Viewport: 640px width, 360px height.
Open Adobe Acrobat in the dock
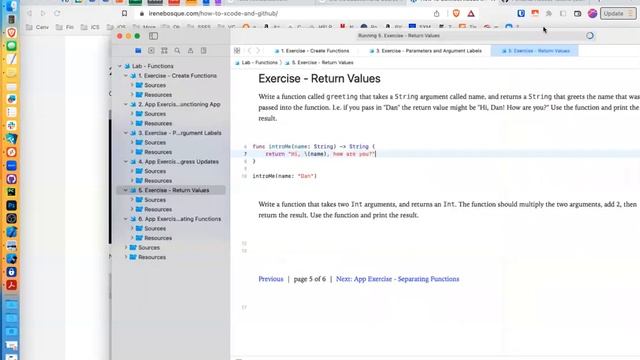(x=11, y=285)
